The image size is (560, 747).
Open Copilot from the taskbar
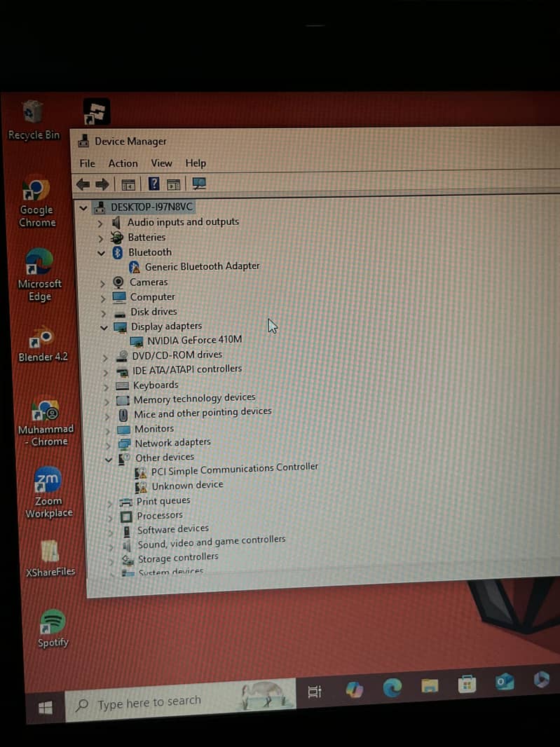pos(354,690)
